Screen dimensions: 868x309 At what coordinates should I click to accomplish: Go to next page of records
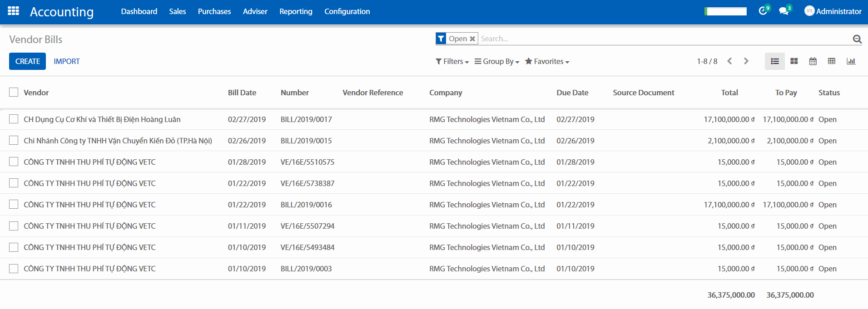[x=746, y=61]
